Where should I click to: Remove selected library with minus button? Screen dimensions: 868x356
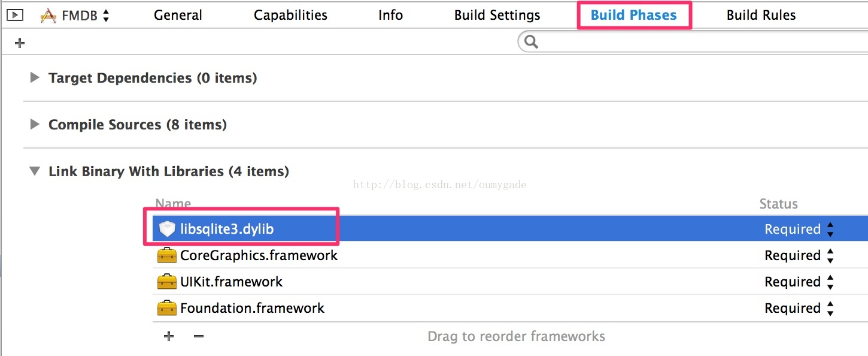pos(199,336)
